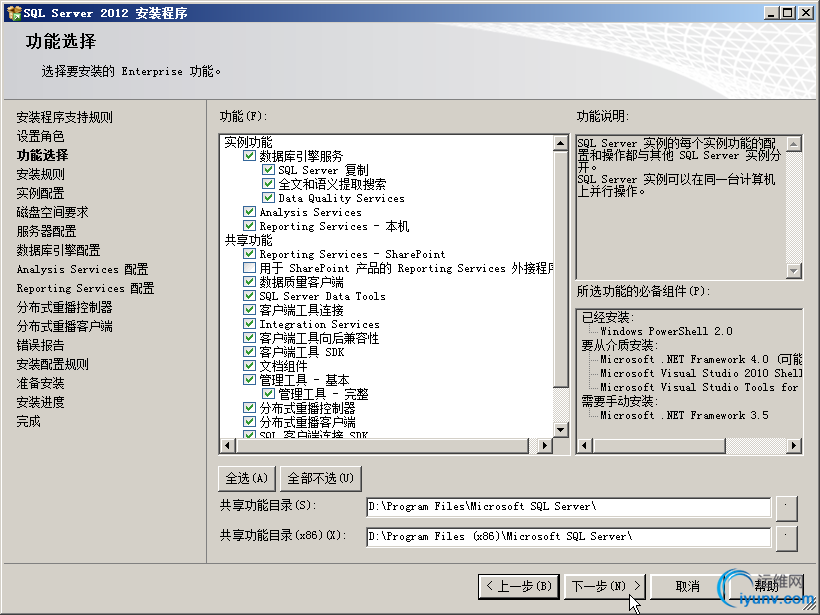Click 磁盘空间要求 step in sidebar
The image size is (820, 615).
click(x=52, y=212)
